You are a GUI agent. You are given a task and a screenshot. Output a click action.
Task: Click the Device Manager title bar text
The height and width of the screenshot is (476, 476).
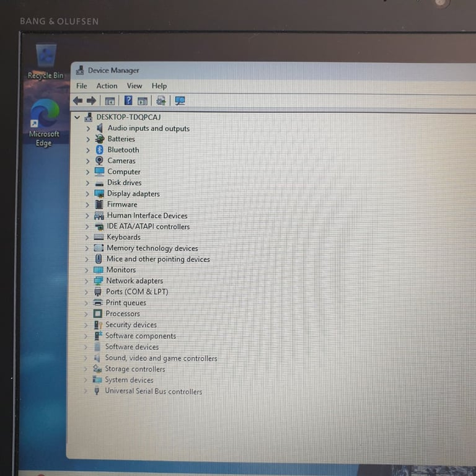coord(113,71)
